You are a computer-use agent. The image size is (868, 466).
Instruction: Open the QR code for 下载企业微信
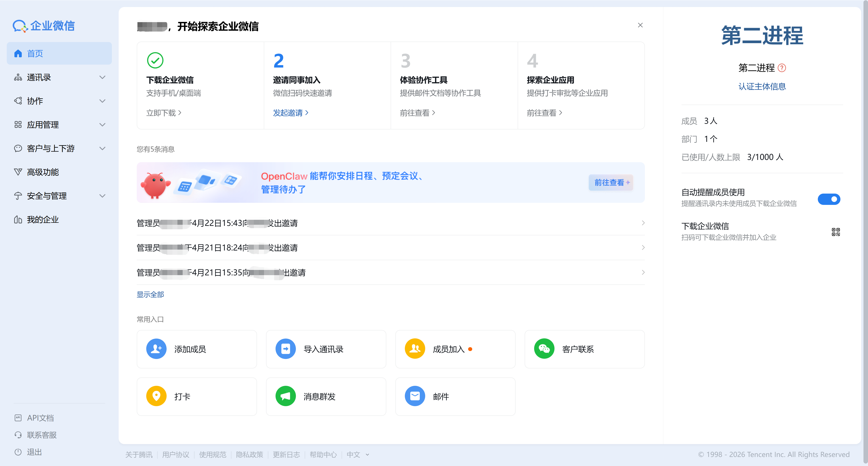836,232
